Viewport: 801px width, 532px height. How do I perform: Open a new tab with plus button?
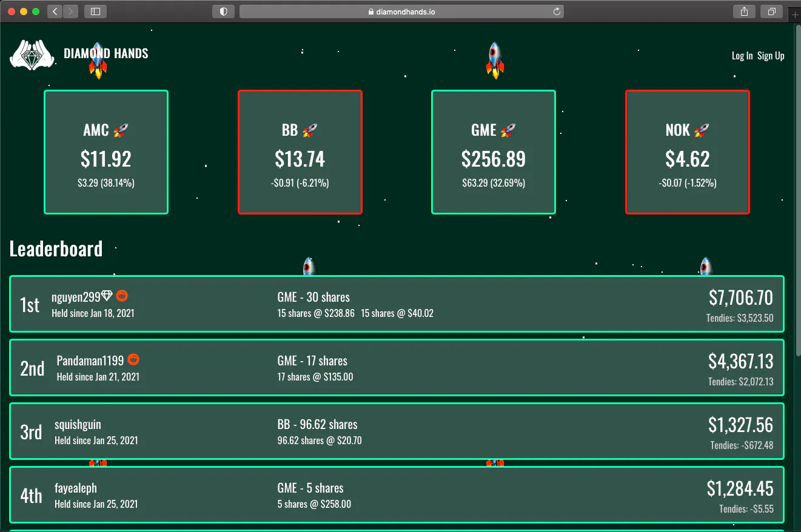point(795,15)
